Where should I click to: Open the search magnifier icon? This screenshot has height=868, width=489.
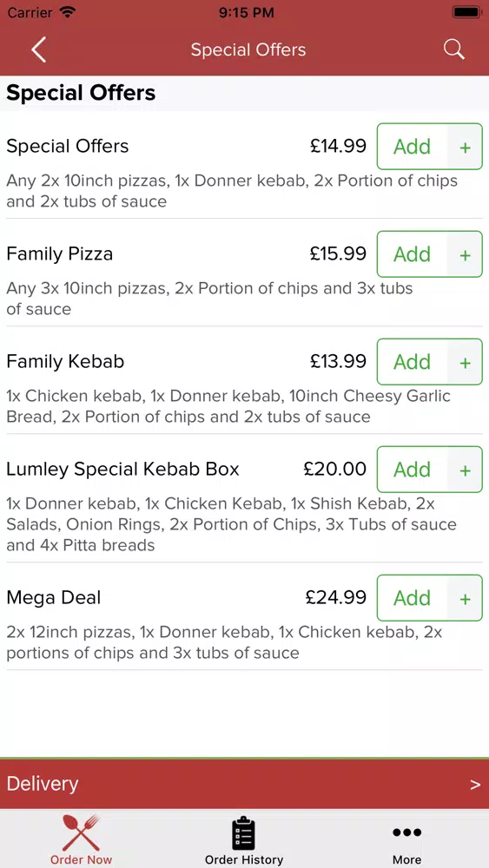tap(453, 49)
